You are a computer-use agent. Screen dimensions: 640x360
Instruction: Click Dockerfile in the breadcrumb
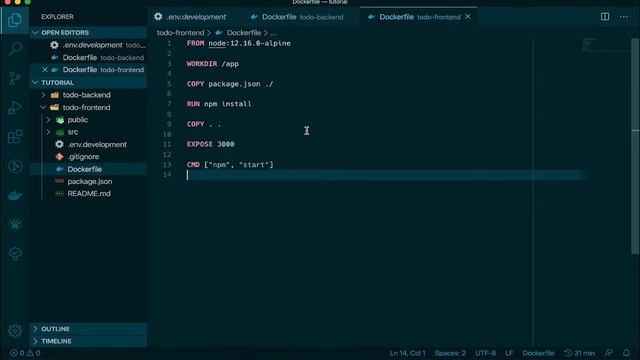click(x=244, y=33)
